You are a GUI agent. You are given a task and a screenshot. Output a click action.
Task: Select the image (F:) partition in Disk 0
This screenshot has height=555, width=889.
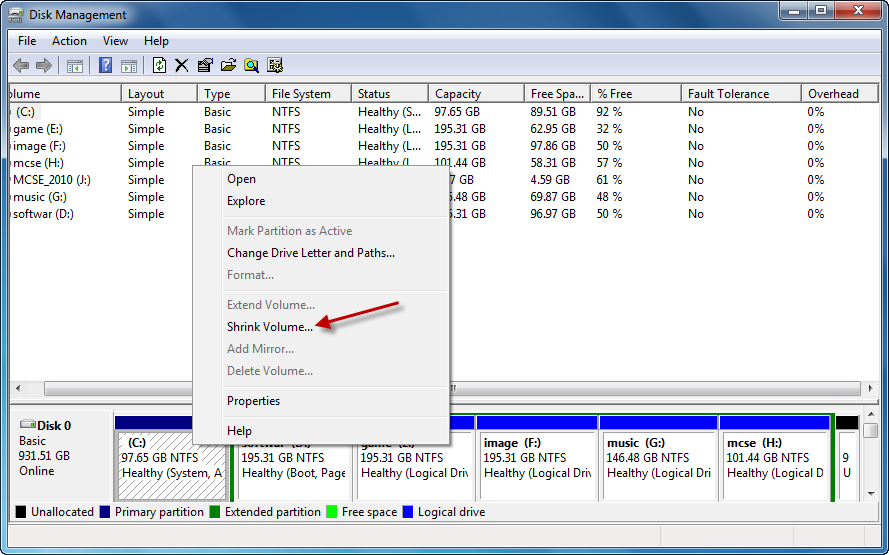pyautogui.click(x=536, y=458)
